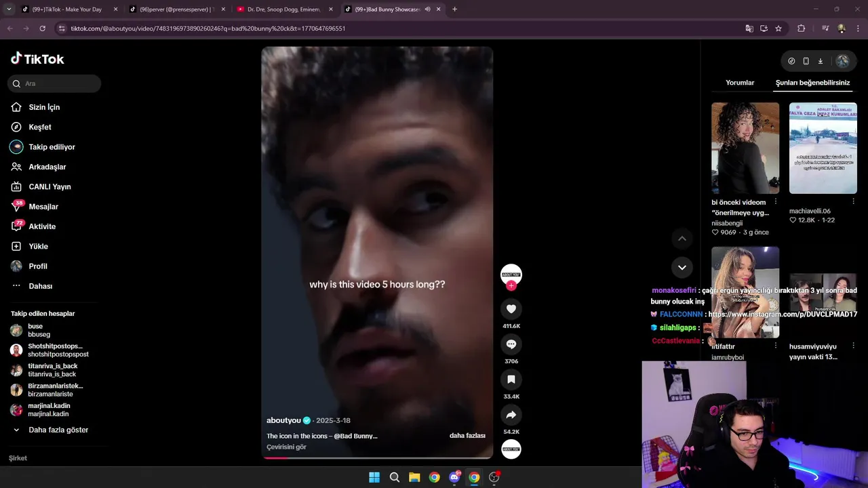This screenshot has height=488, width=868.
Task: Click the Ara search field
Action: coord(54,83)
